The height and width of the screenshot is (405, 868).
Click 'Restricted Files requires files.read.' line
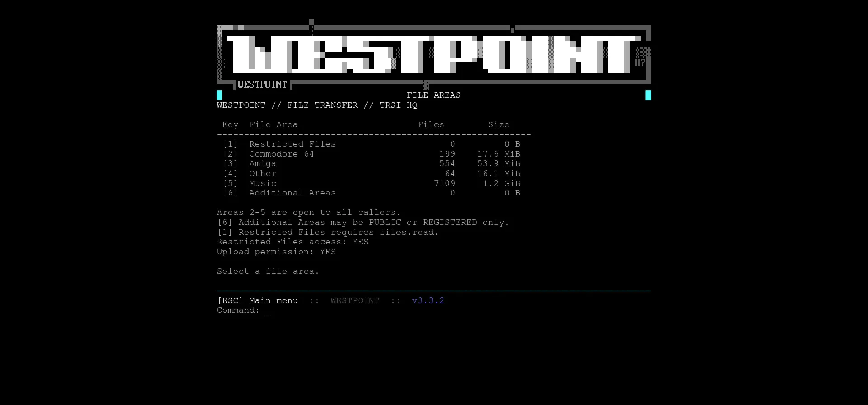click(328, 232)
